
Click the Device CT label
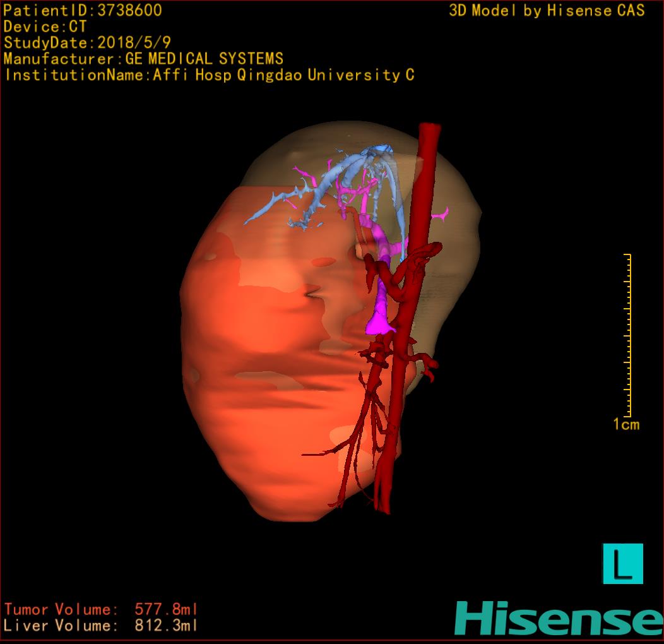tap(45, 27)
